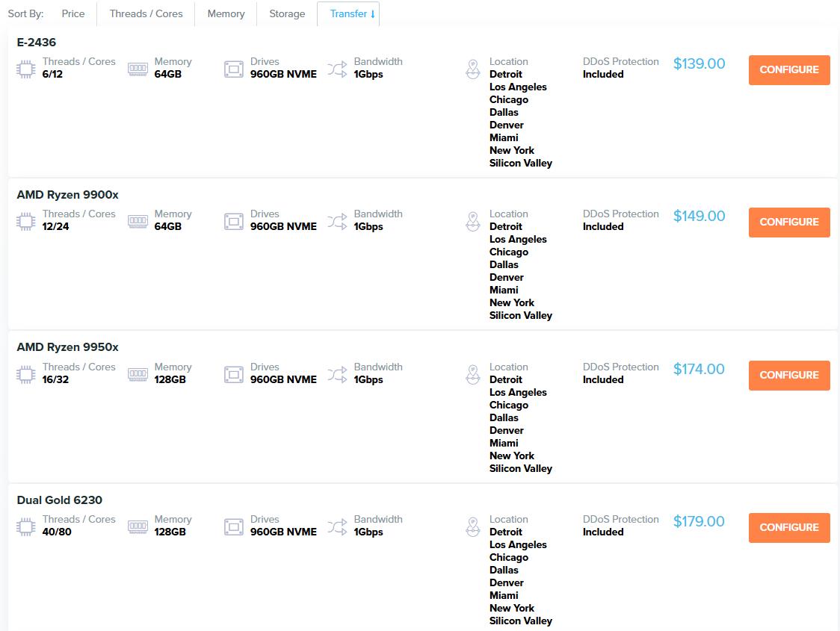Click the drive icon in the E-2436 row

coord(234,69)
